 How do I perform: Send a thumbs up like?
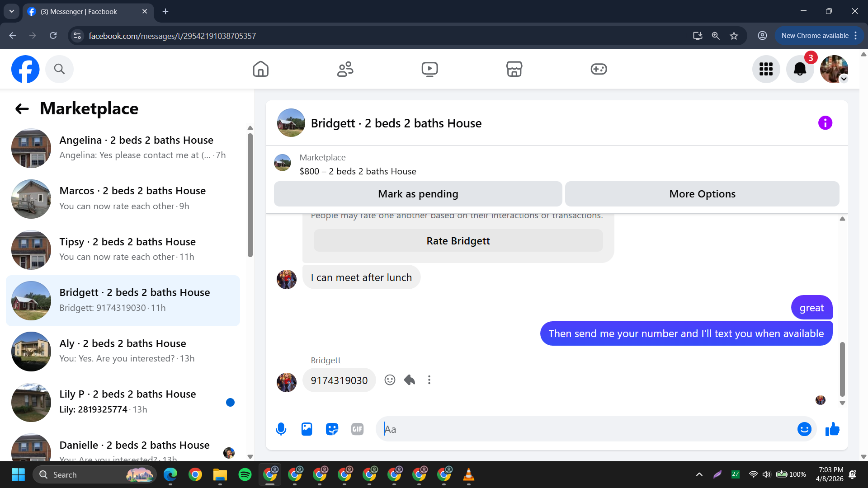tap(832, 429)
